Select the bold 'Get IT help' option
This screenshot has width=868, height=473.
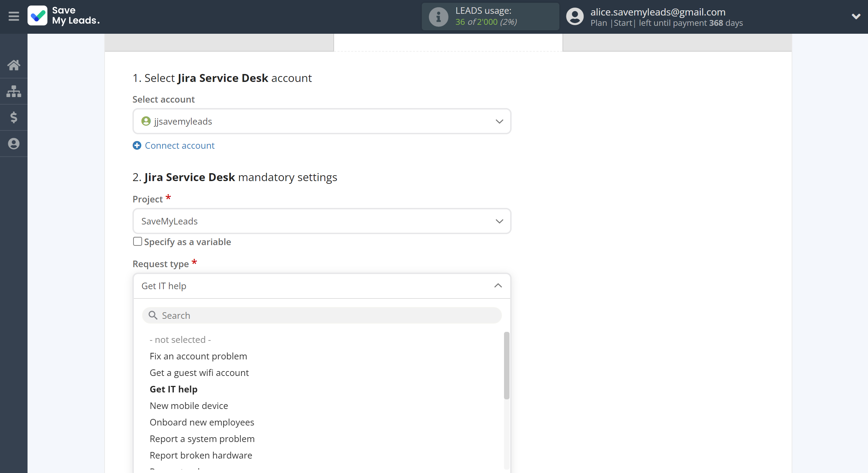tap(174, 389)
